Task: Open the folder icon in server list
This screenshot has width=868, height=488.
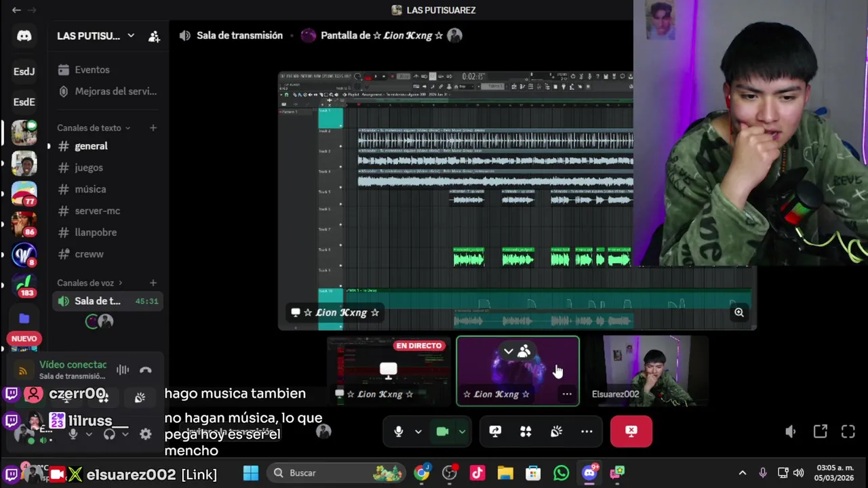Action: pos(24,319)
